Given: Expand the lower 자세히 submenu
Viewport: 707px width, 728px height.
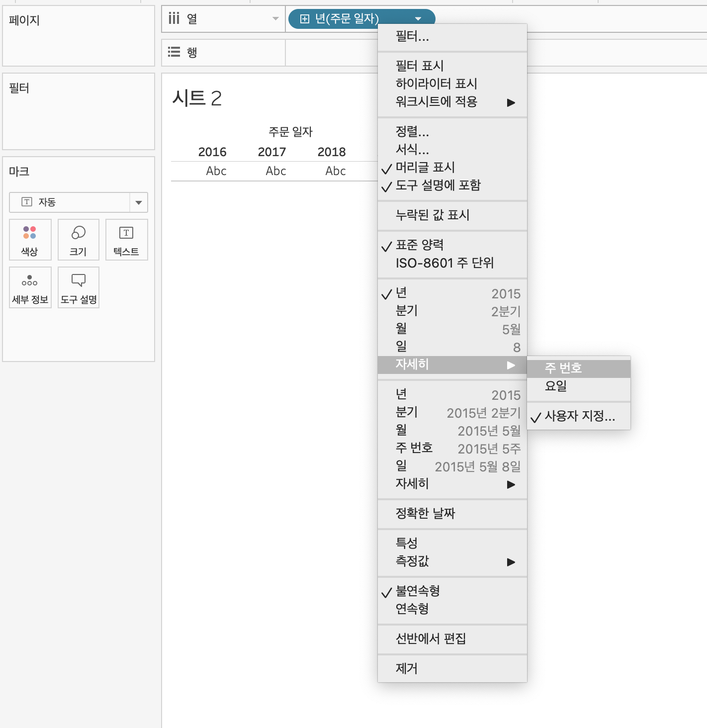Looking at the screenshot, I should point(452,484).
